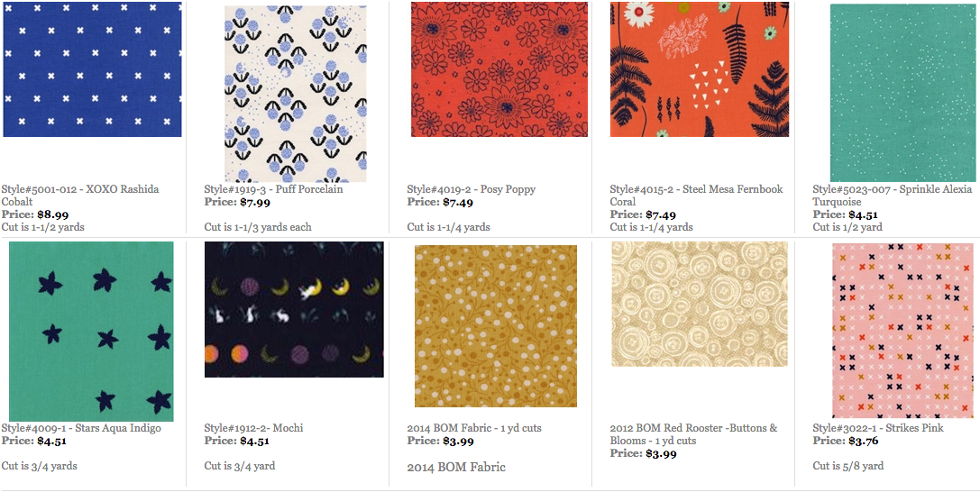The width and height of the screenshot is (980, 492).
Task: Open the XOXO Rashida Cobalt fabric image
Action: [x=92, y=69]
